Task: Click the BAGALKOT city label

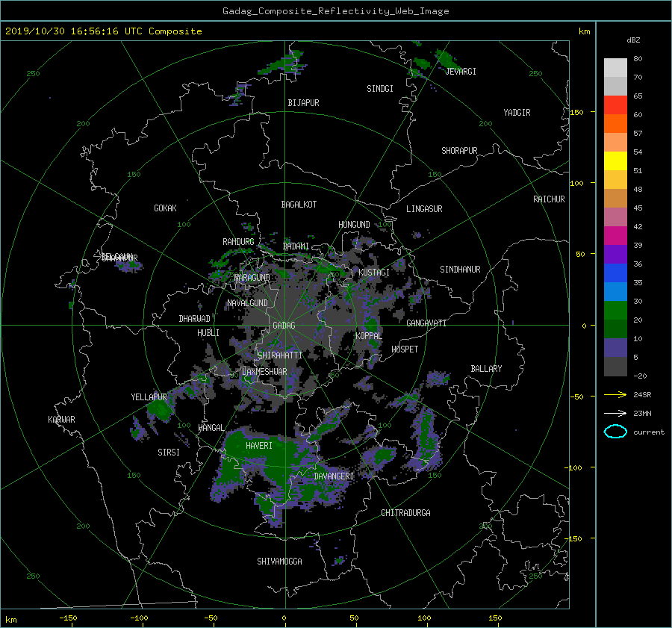Action: [299, 205]
